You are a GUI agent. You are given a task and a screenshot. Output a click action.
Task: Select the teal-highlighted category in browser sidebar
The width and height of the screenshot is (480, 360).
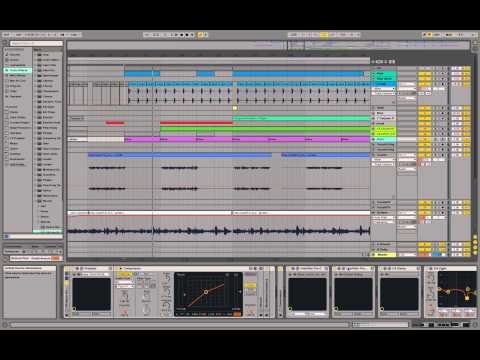[x=19, y=70]
